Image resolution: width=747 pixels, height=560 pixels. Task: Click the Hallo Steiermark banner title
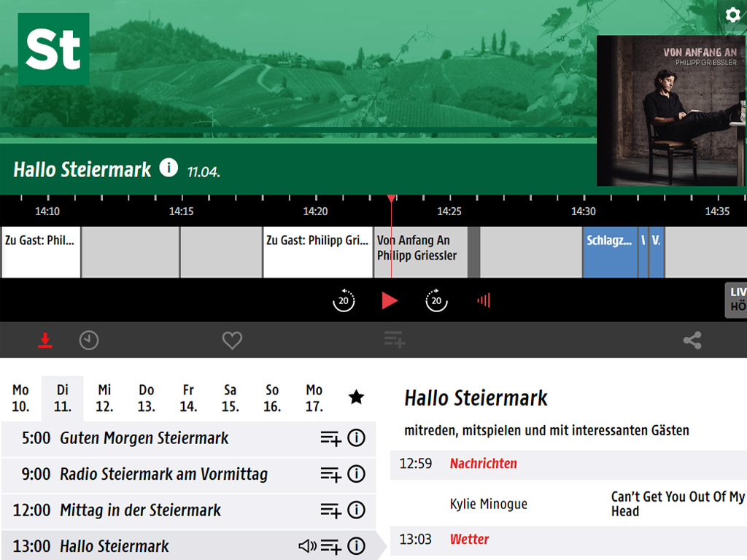[x=82, y=169]
